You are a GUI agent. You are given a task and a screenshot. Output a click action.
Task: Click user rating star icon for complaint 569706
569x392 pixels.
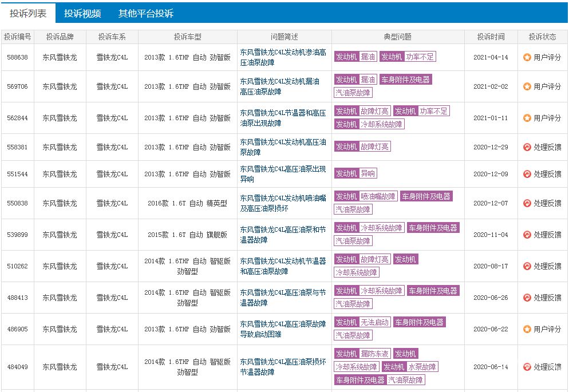[527, 86]
